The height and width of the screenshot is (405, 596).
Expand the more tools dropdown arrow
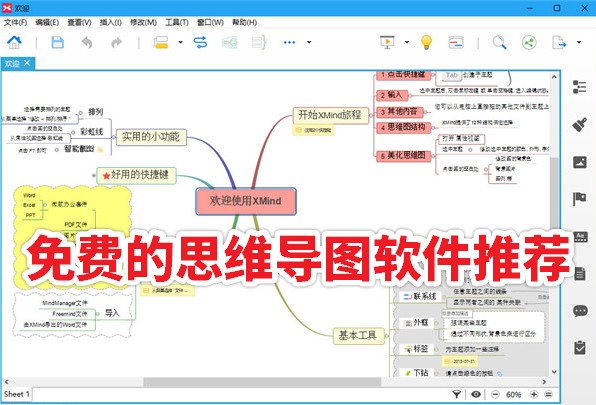pyautogui.click(x=309, y=42)
